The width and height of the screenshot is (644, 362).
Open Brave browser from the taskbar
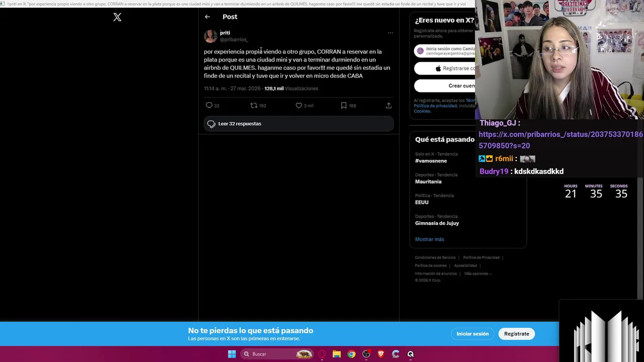381,354
